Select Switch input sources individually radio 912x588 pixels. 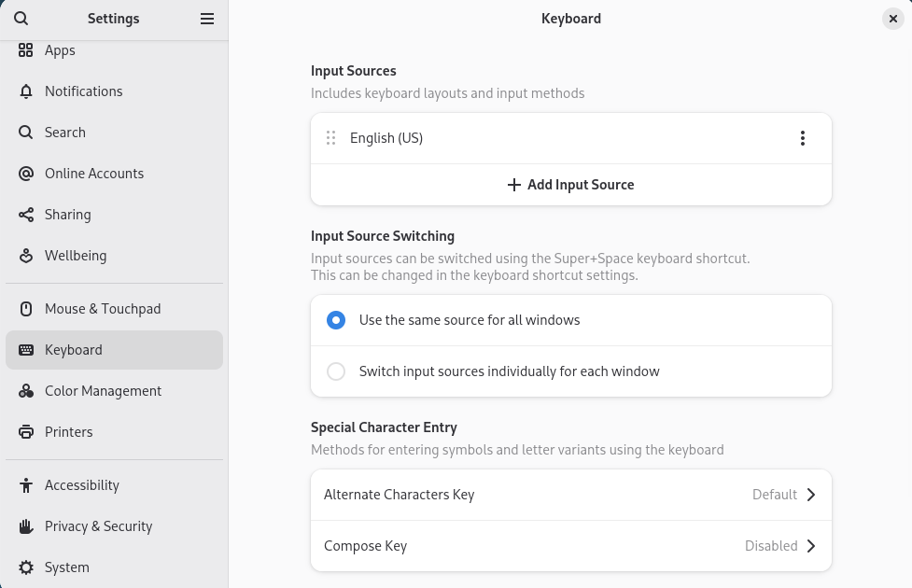pos(336,371)
